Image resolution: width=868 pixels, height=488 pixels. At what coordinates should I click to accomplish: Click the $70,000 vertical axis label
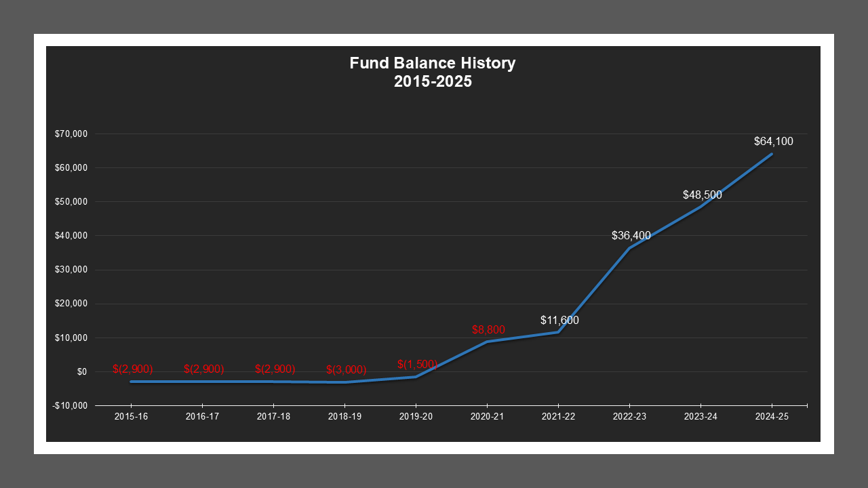(71, 134)
